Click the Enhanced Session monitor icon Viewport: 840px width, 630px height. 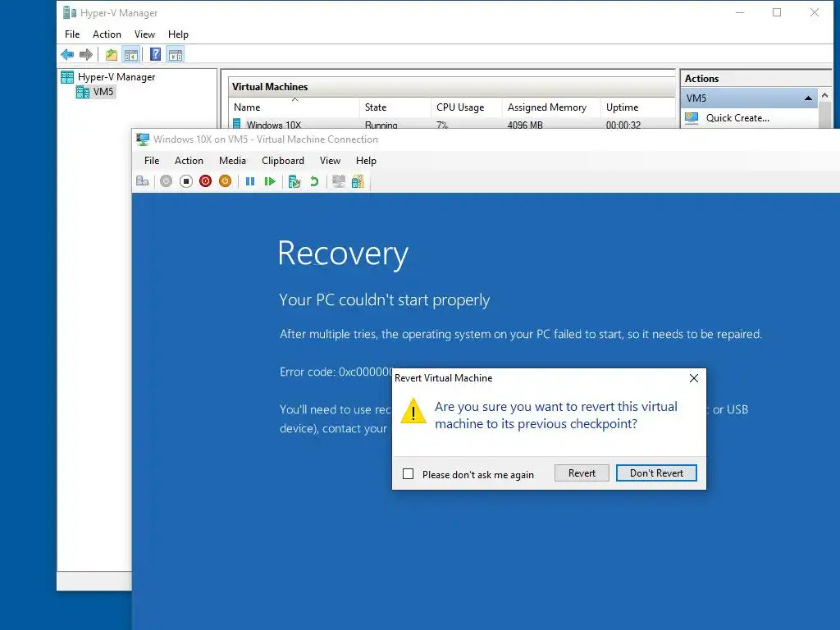[339, 181]
